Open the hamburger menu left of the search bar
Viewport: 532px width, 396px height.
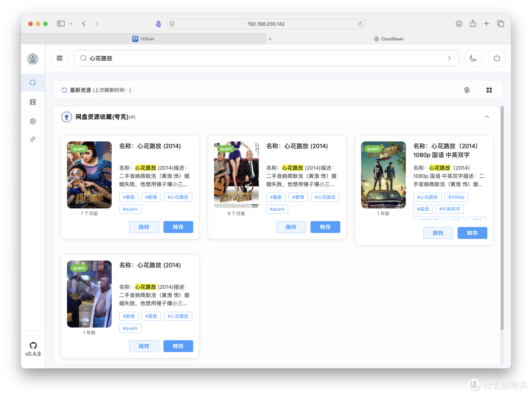[60, 58]
